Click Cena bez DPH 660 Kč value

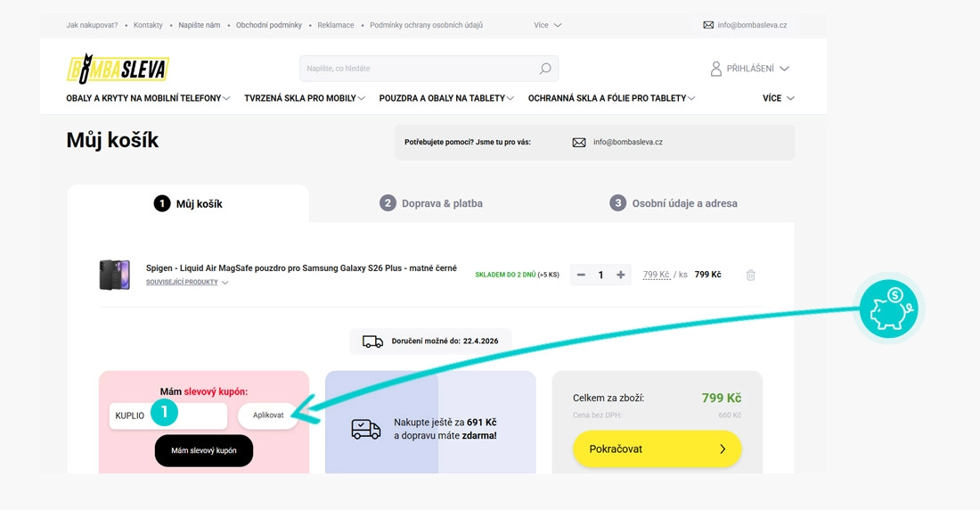coord(730,415)
